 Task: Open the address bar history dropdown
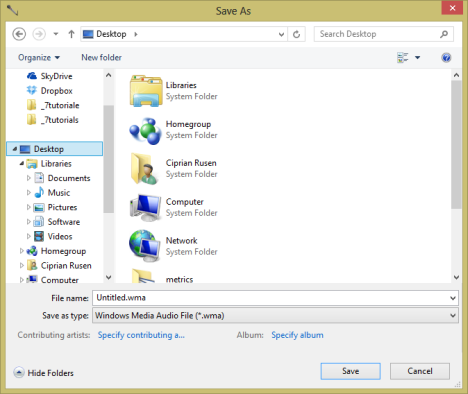[x=281, y=34]
